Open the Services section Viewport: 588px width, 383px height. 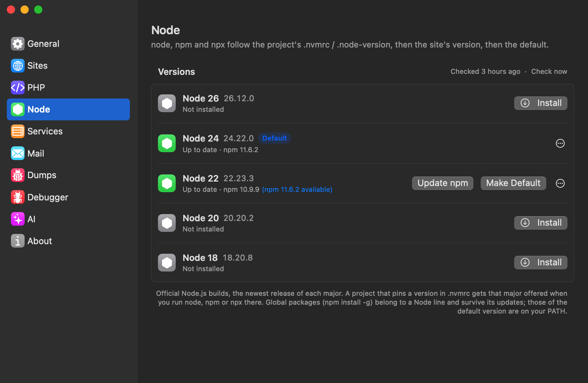[x=68, y=131]
